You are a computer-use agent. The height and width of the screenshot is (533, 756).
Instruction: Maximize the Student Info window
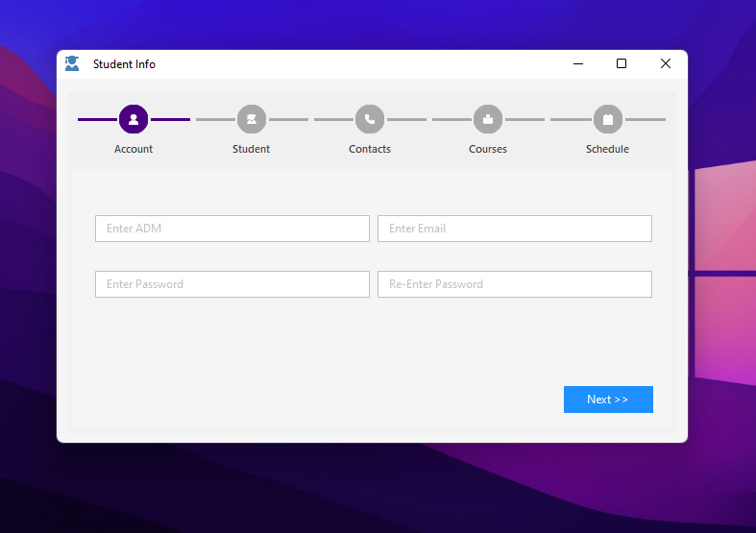pos(622,63)
